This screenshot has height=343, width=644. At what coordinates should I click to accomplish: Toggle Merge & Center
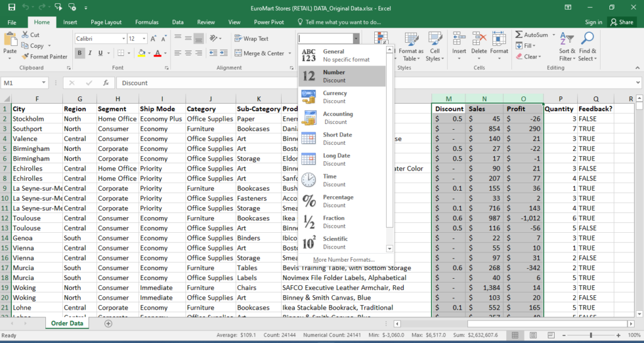(259, 53)
